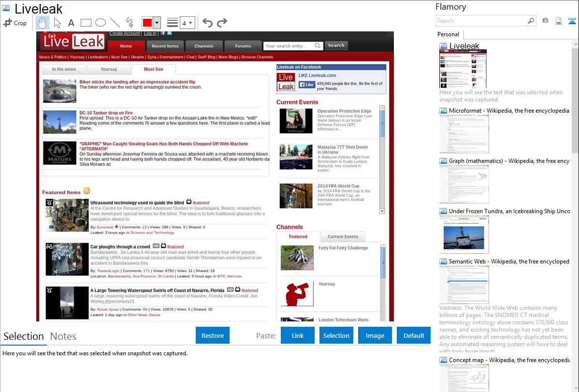This screenshot has width=579, height=392.
Task: Click the Featured Items RSS icon
Action: [x=87, y=190]
